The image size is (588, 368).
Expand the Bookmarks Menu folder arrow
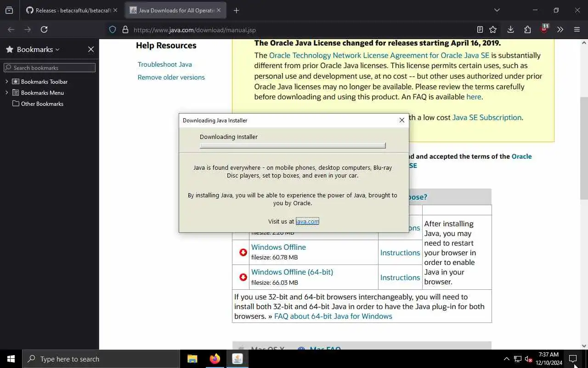(7, 92)
